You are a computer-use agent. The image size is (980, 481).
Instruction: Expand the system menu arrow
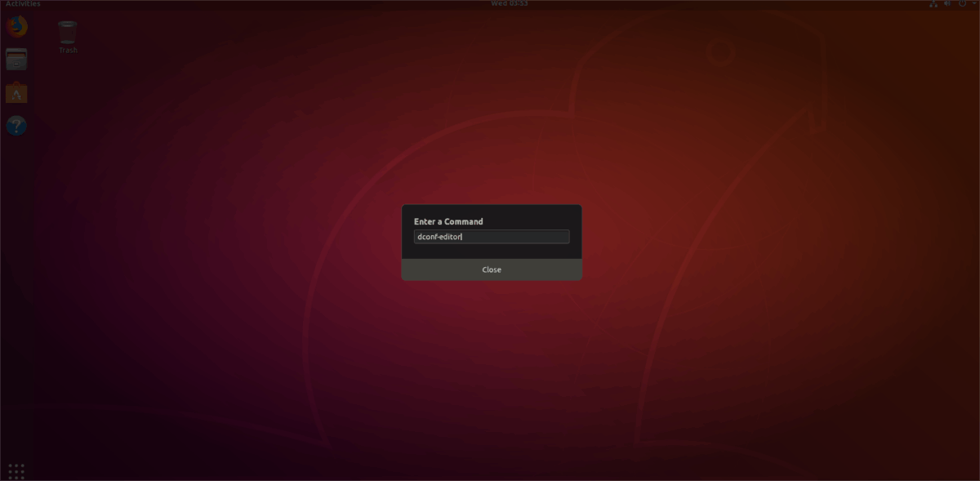[973, 3]
